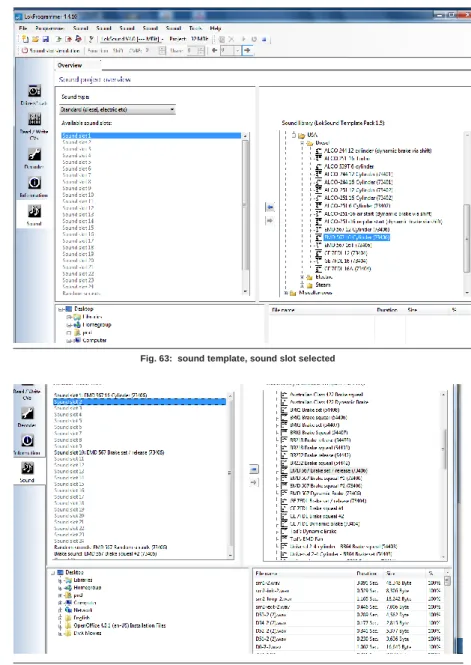Click assign left-arrow button in Fig. 63

[270, 207]
